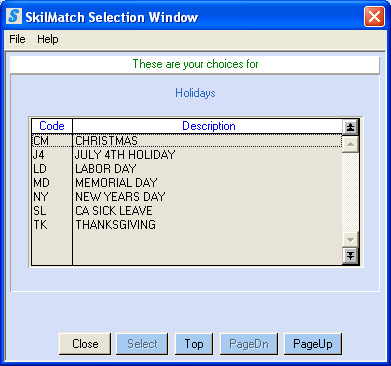Click the CM code cell

point(52,141)
